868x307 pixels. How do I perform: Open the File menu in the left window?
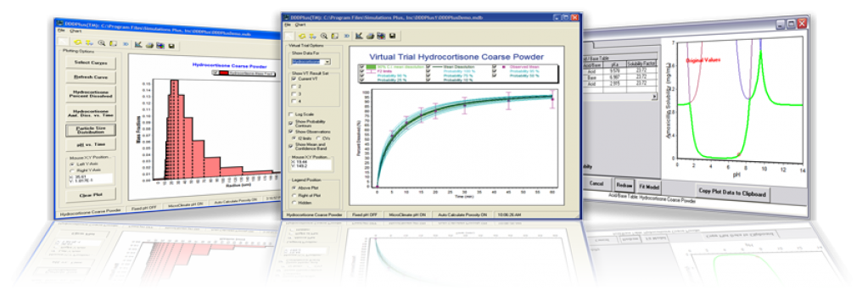(x=61, y=31)
